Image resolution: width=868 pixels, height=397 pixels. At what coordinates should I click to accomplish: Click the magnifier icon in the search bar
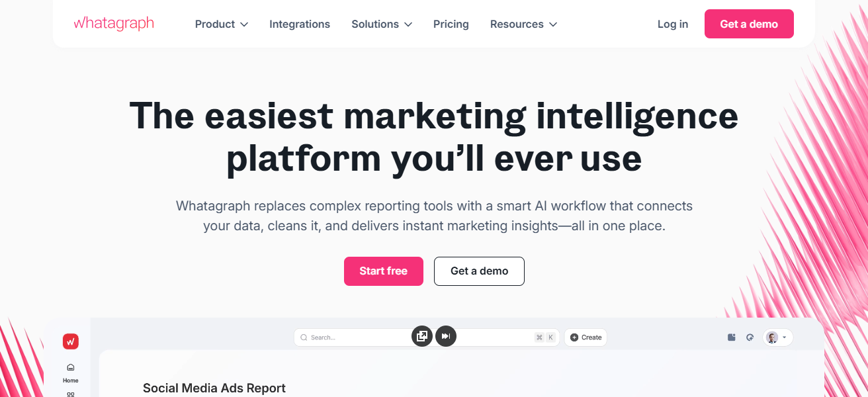pos(304,337)
